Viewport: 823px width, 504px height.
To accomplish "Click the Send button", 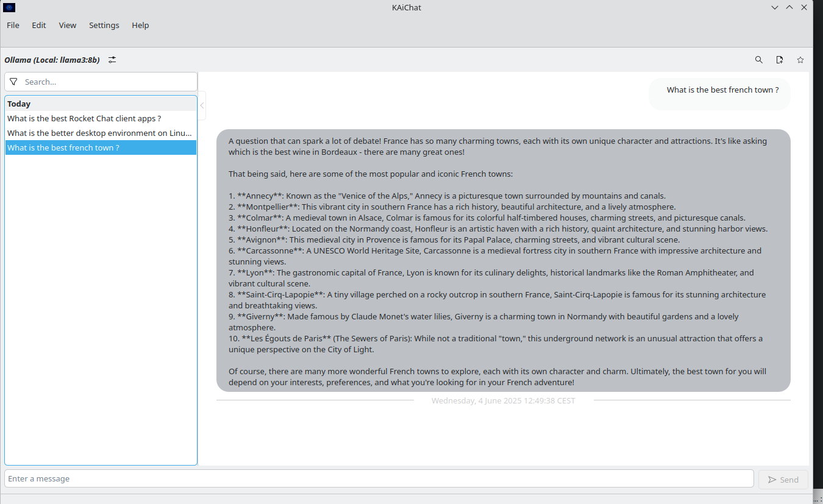I will (x=783, y=480).
